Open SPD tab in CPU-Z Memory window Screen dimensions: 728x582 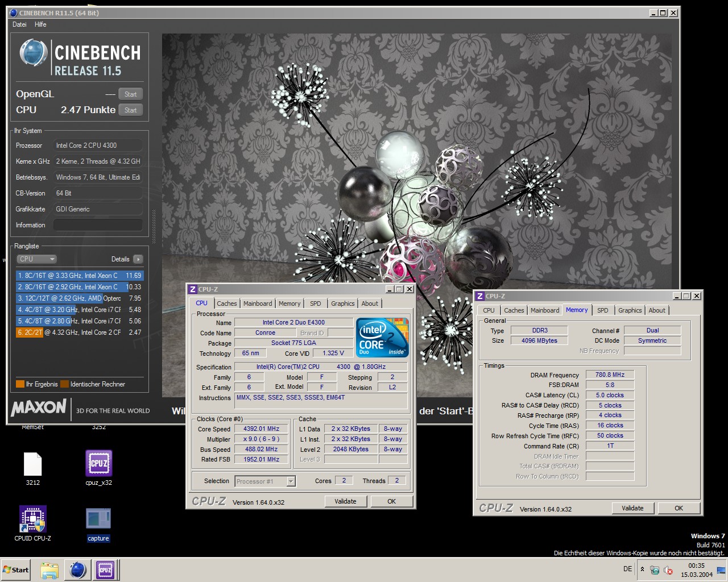pos(603,310)
